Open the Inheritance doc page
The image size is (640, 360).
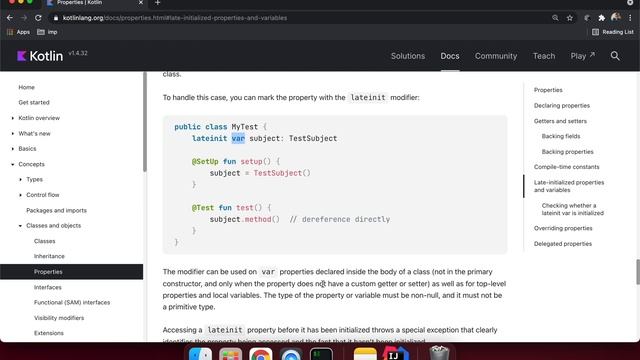49,256
